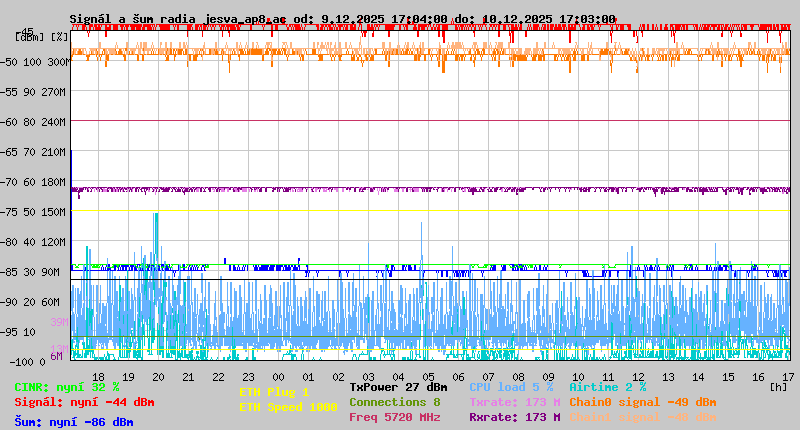Select the chart title 'Signál a šum radia jesva_ap8.ac'

pyautogui.click(x=178, y=19)
